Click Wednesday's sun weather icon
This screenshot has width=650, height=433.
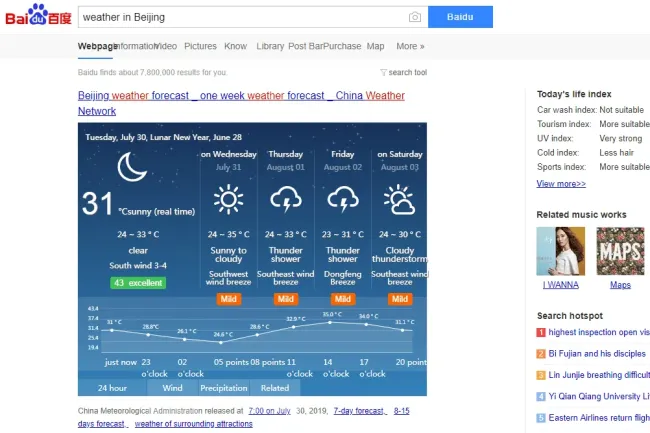pos(228,201)
